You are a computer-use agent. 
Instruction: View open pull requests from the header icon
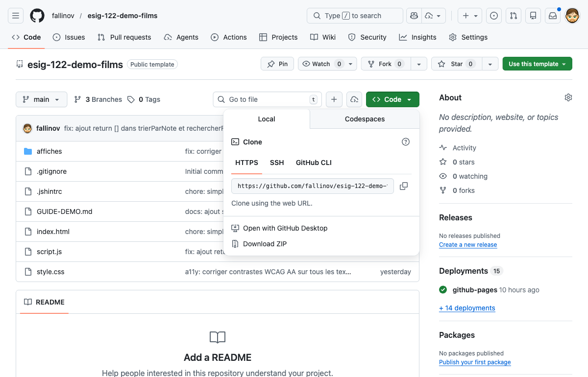(514, 15)
